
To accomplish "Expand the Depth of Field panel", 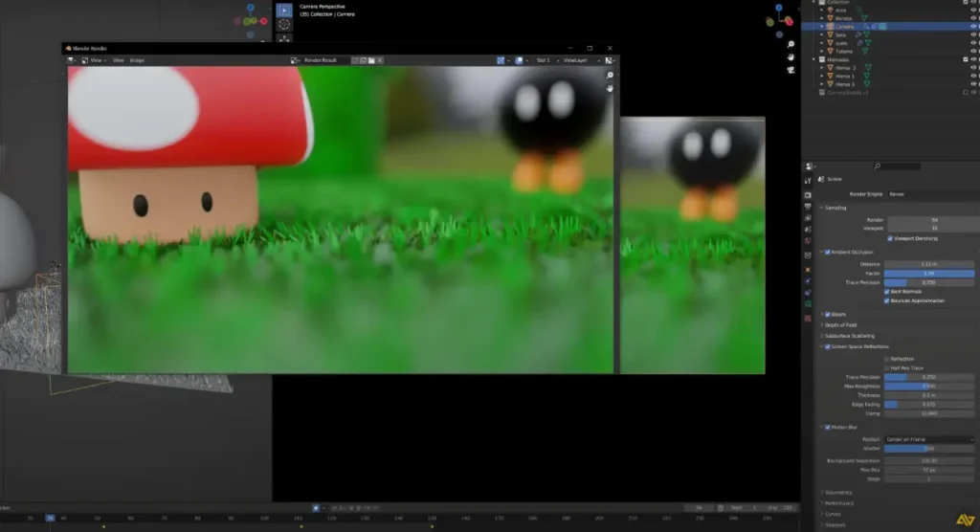I will click(x=838, y=325).
